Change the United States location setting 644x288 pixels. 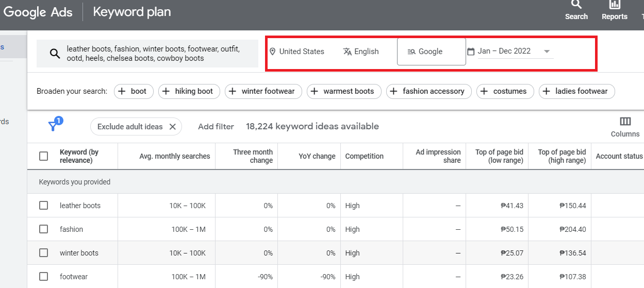click(x=297, y=52)
